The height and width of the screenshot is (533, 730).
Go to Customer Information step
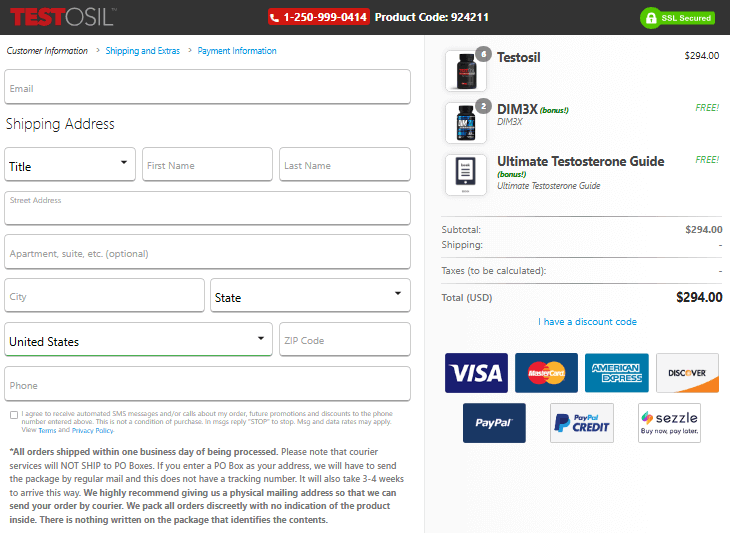click(47, 51)
